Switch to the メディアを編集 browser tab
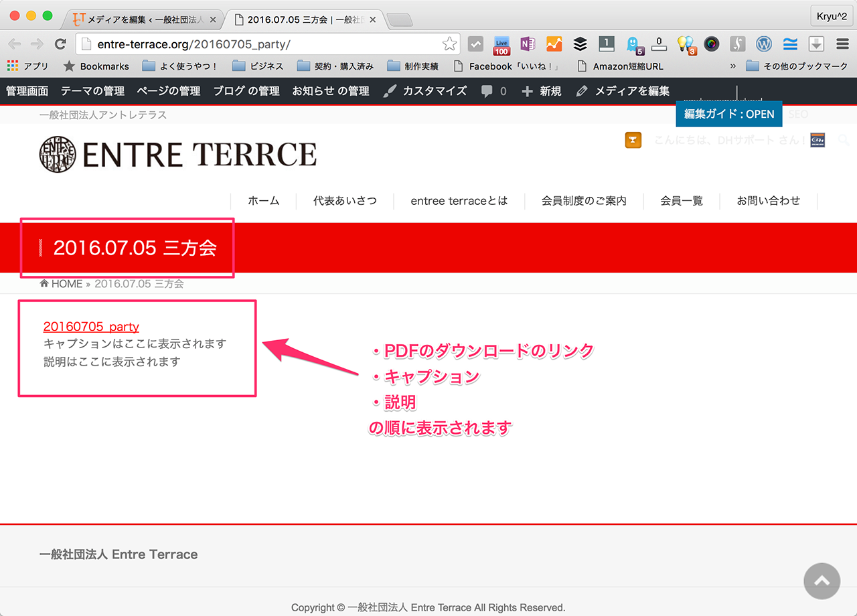857x616 pixels. (144, 19)
